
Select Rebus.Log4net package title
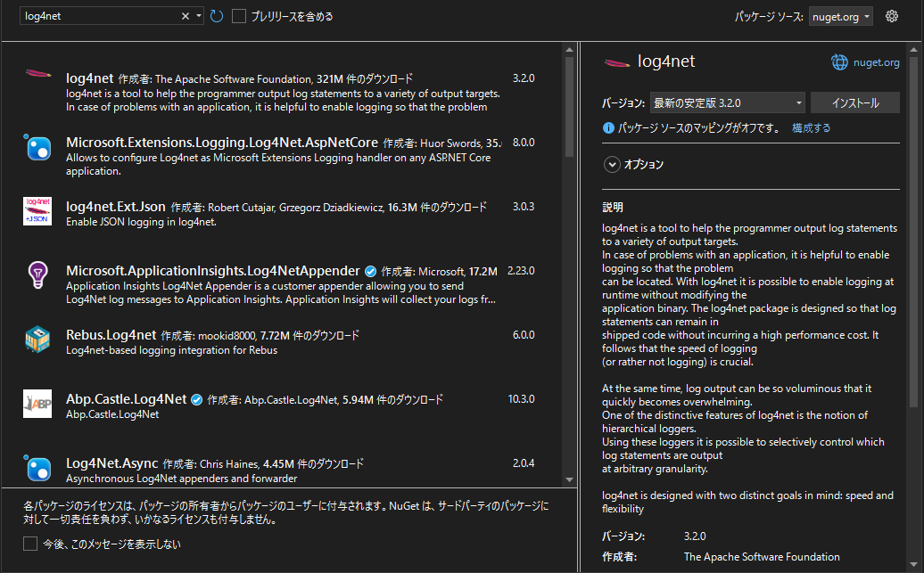(111, 335)
